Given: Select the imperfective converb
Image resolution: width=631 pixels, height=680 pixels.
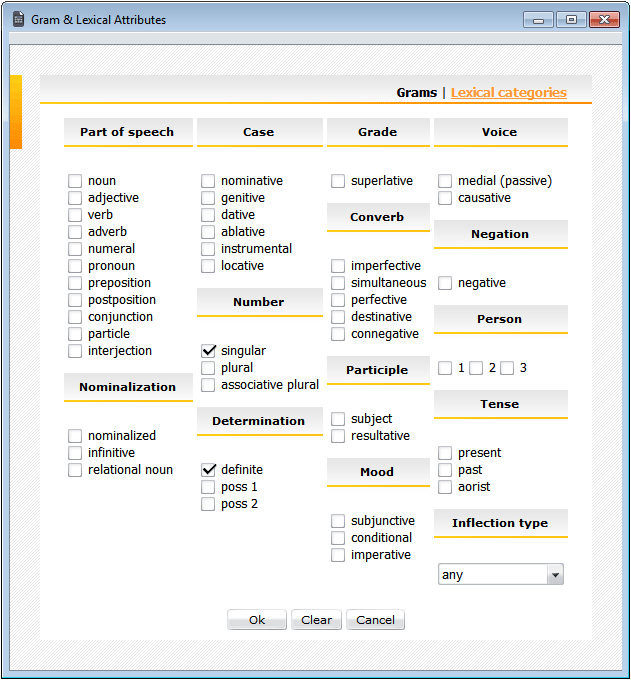Looking at the screenshot, I should (x=338, y=266).
